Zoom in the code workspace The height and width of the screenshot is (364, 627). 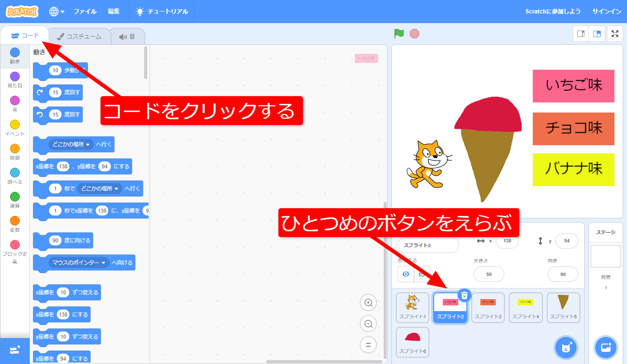(x=368, y=302)
